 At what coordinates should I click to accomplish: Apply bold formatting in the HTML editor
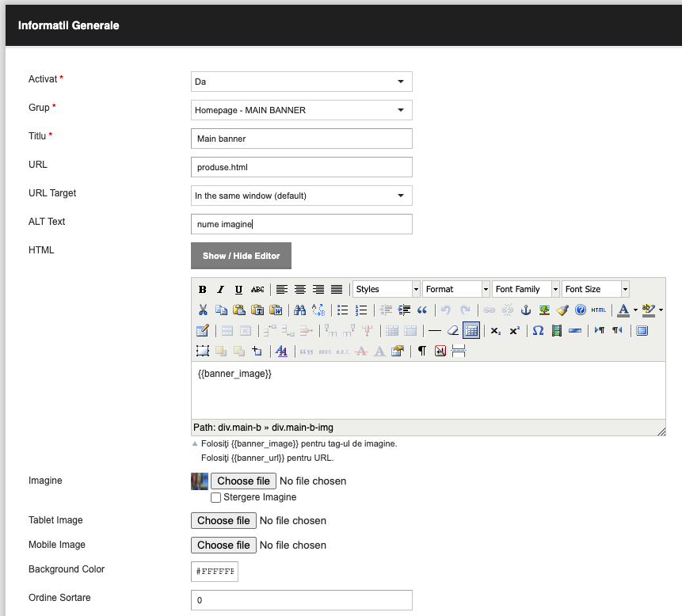pos(202,289)
